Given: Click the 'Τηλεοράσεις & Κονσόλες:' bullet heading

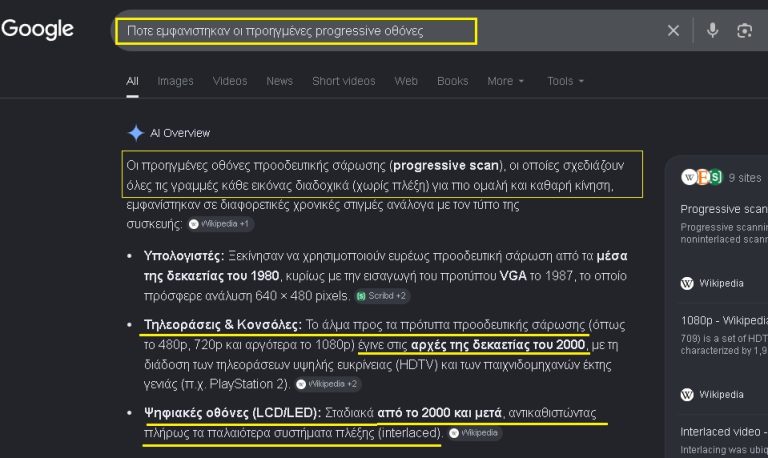Looking at the screenshot, I should [x=223, y=325].
